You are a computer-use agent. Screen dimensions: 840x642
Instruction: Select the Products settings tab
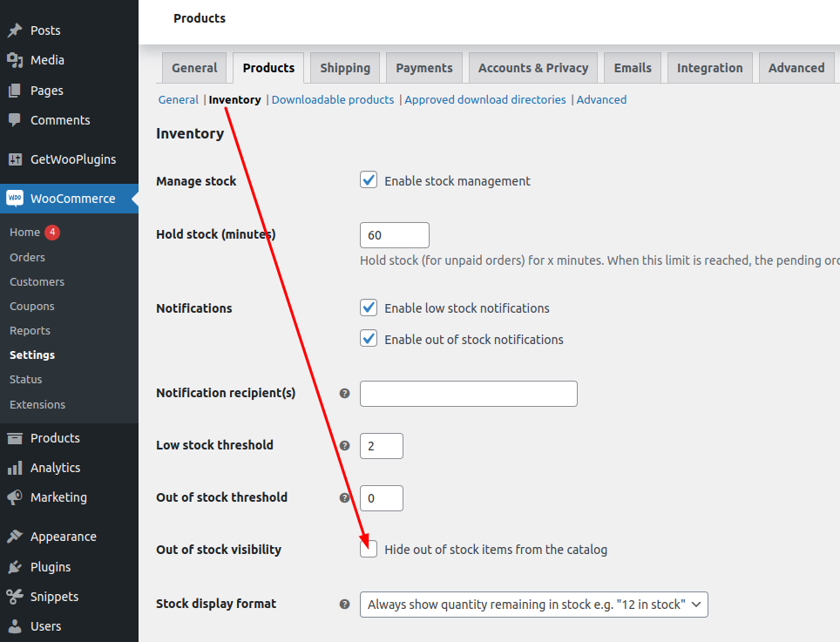pos(268,68)
